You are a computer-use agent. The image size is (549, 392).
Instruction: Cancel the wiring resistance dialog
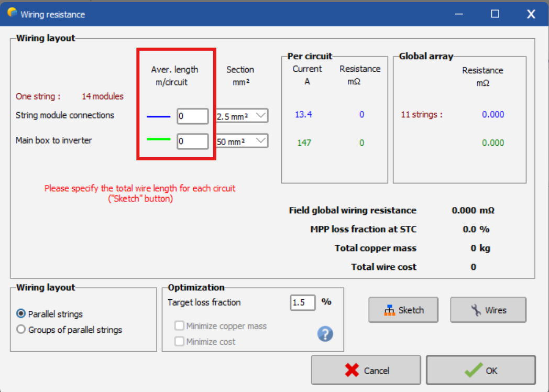(366, 371)
